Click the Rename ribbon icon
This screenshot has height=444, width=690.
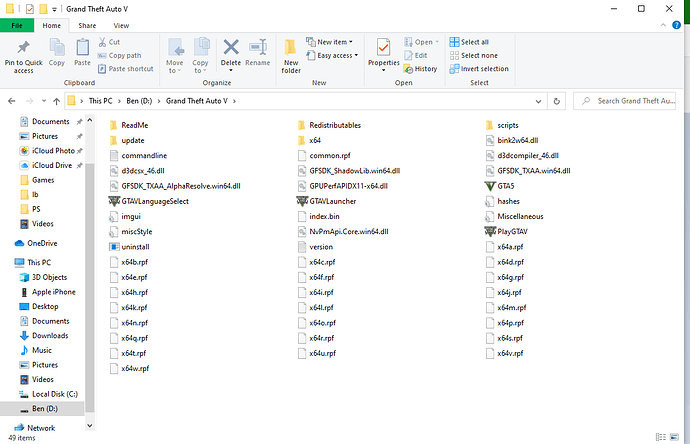click(258, 47)
